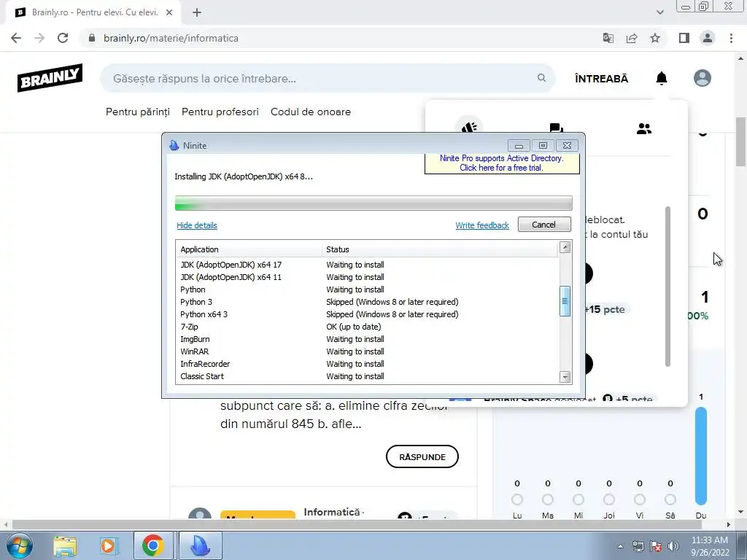This screenshot has width=747, height=560.
Task: View site information lock icon
Action: (92, 38)
